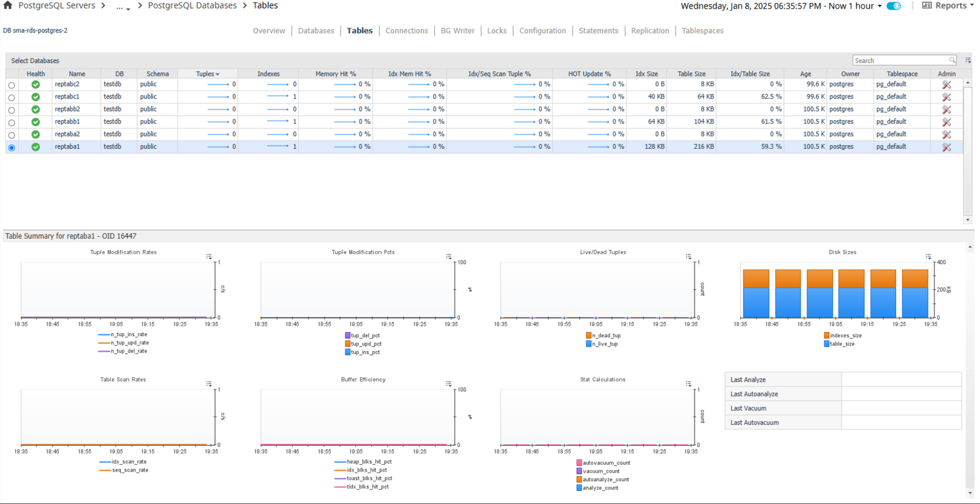Open Disk Sizes chart options icon
This screenshot has height=504, width=980.
(x=928, y=257)
